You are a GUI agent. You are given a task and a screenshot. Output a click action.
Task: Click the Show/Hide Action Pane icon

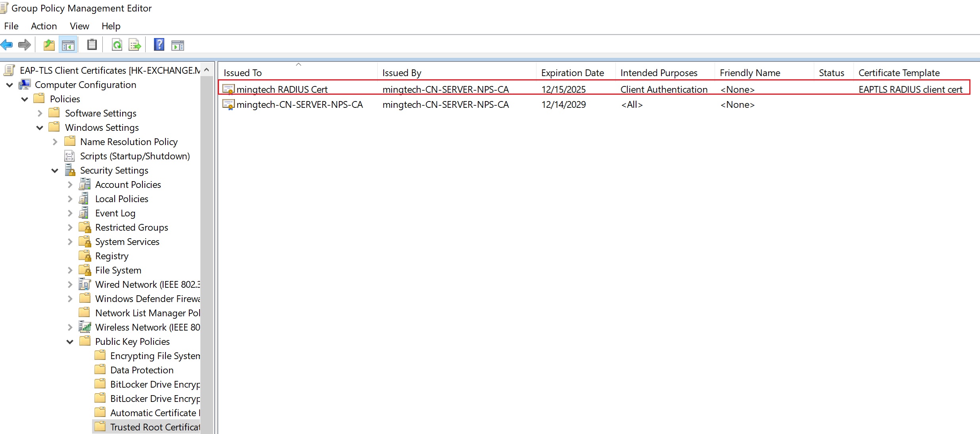click(177, 44)
